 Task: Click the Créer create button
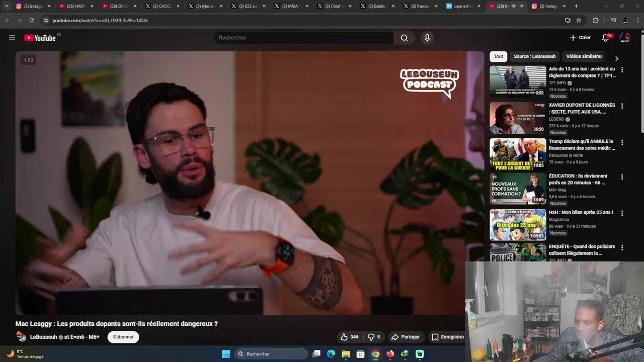[x=580, y=38]
